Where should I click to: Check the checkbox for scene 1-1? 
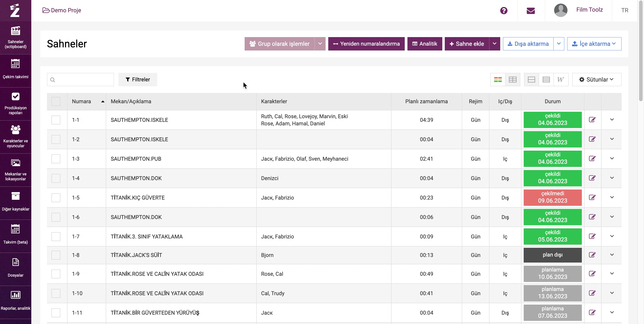(x=56, y=120)
